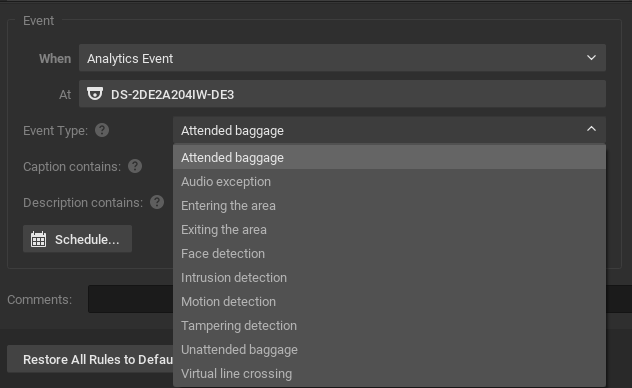The width and height of the screenshot is (632, 388).
Task: Click the help icon beside Event Type
Action: pos(102,130)
